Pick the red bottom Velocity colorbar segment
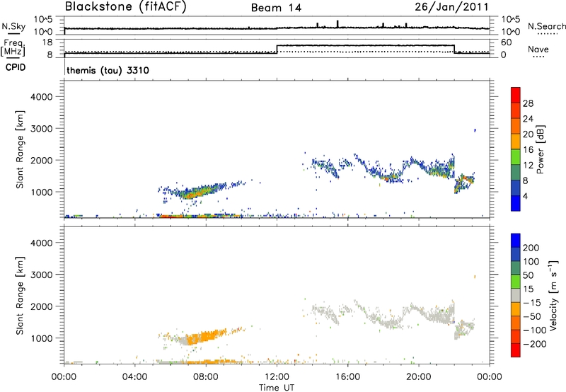Image resolution: width=566 pixels, height=392 pixels. pos(516,350)
